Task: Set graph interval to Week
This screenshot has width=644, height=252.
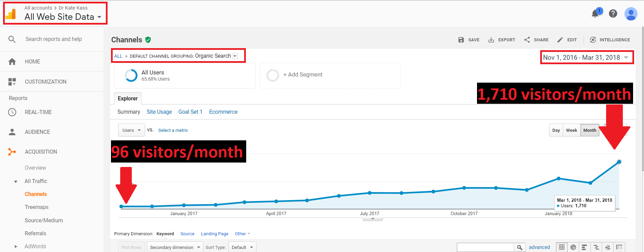Action: pos(571,130)
